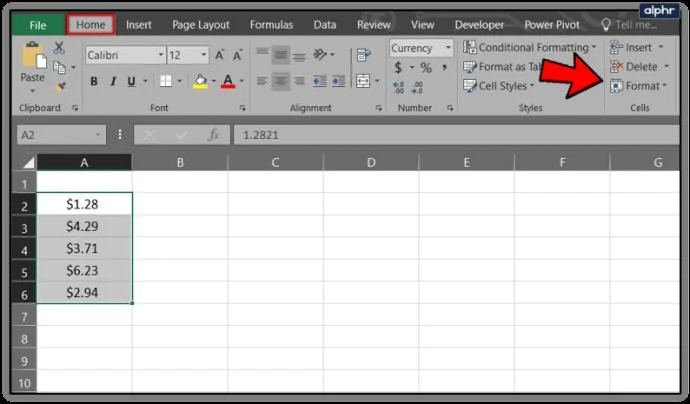Click the Cell Styles button
This screenshot has width=690, height=404.
[499, 86]
